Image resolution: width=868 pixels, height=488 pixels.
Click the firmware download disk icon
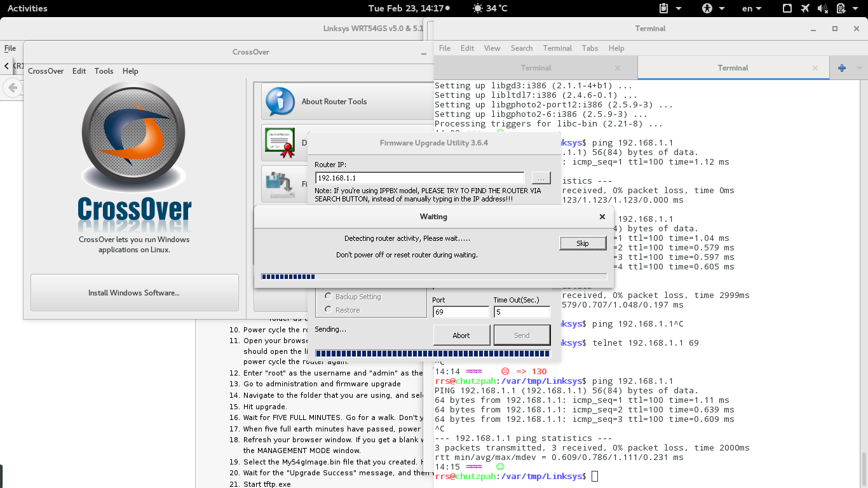pos(281,185)
